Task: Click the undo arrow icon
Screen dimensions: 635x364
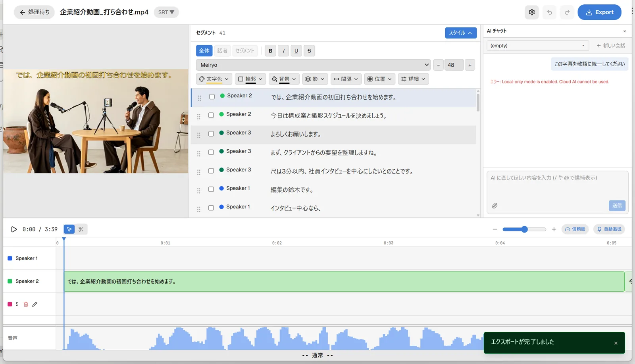Action: [x=550, y=12]
